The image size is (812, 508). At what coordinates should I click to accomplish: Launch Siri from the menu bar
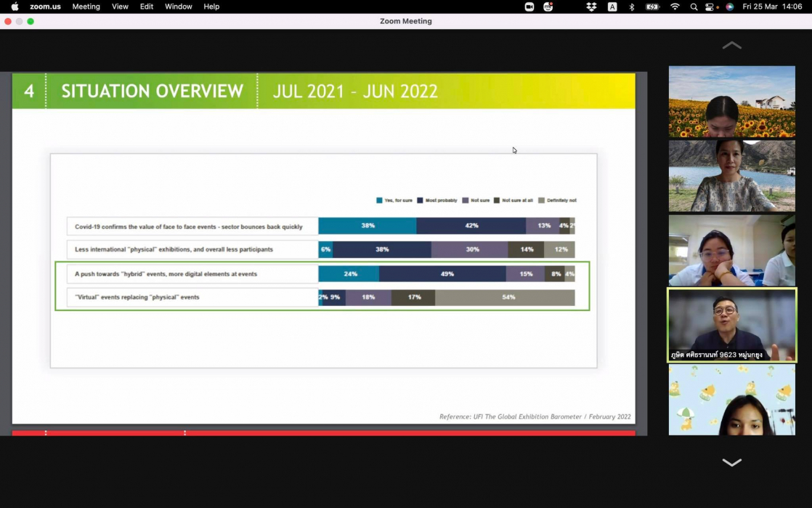point(729,7)
